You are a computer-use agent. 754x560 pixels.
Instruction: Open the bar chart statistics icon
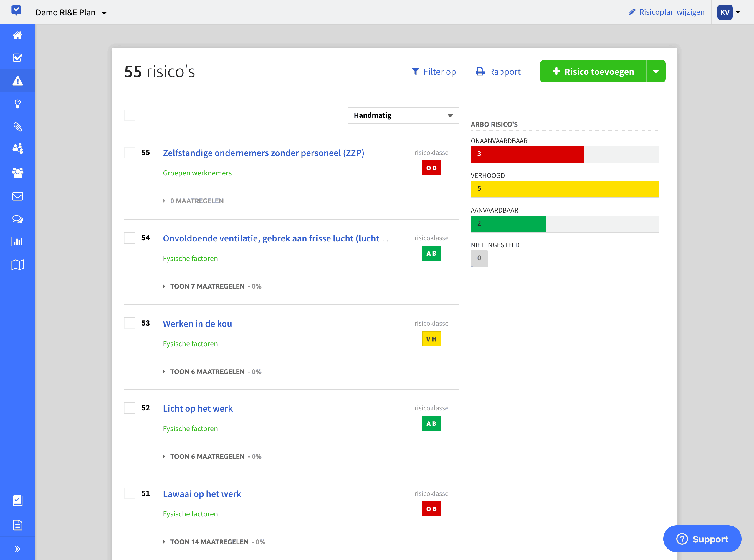pos(17,242)
